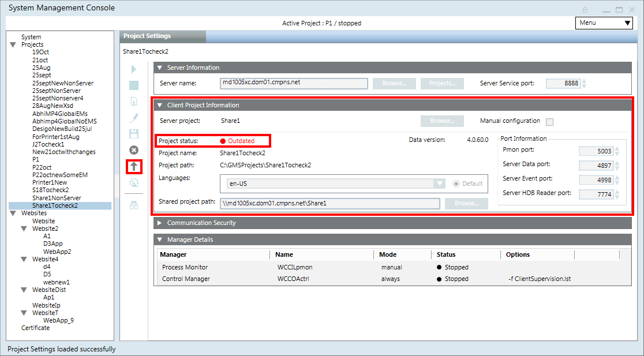The height and width of the screenshot is (356, 644).
Task: Enable the Manual configuration checkbox
Action: pos(549,122)
